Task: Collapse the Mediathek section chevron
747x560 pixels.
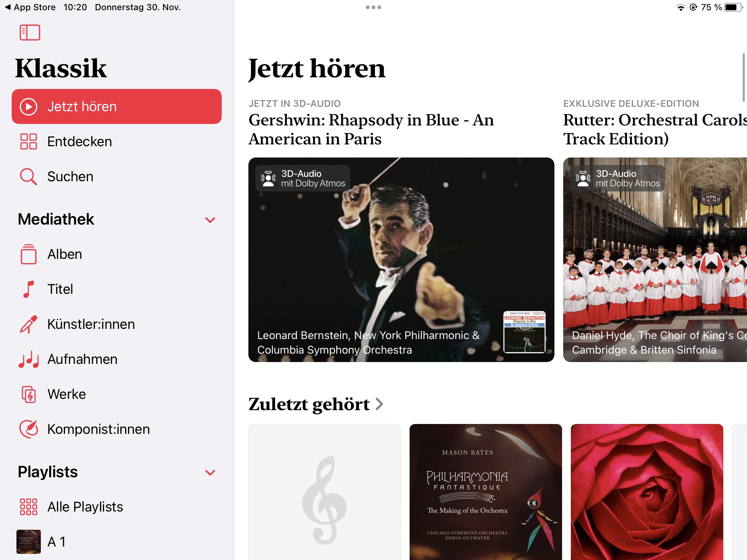Action: tap(210, 220)
